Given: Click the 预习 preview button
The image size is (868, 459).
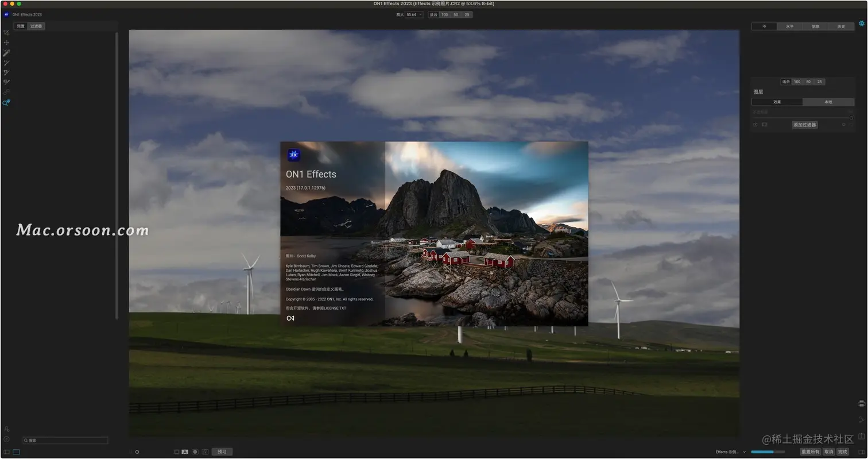Looking at the screenshot, I should [x=222, y=452].
